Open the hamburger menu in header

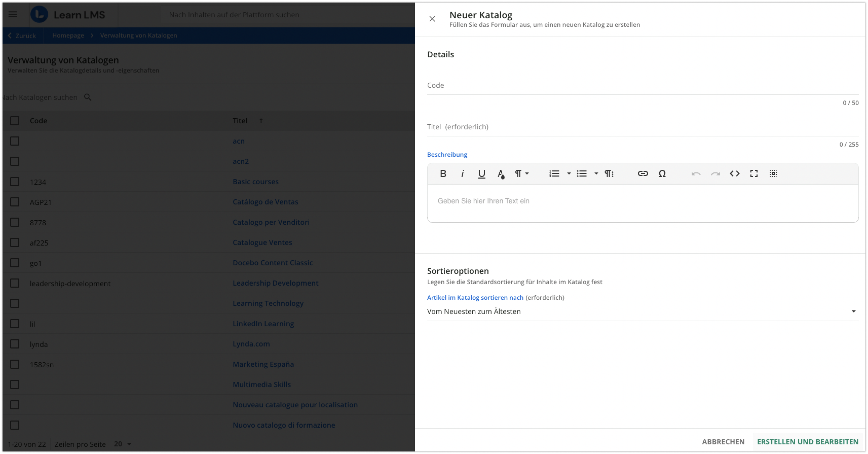pyautogui.click(x=13, y=14)
